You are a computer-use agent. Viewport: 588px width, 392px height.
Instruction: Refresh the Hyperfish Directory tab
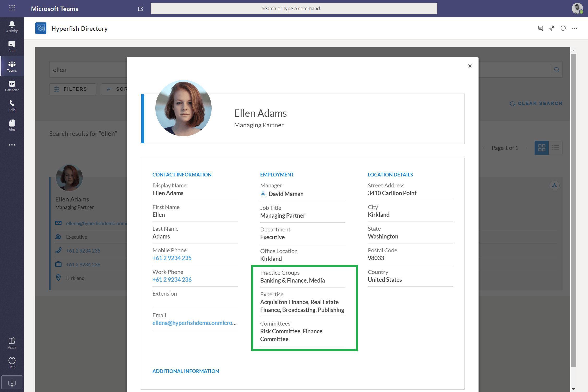tap(563, 28)
